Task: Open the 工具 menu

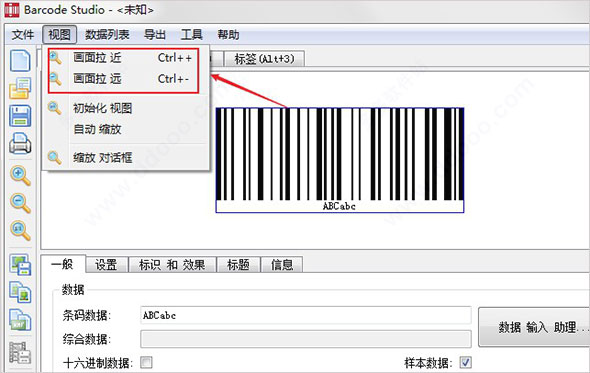Action: click(192, 35)
